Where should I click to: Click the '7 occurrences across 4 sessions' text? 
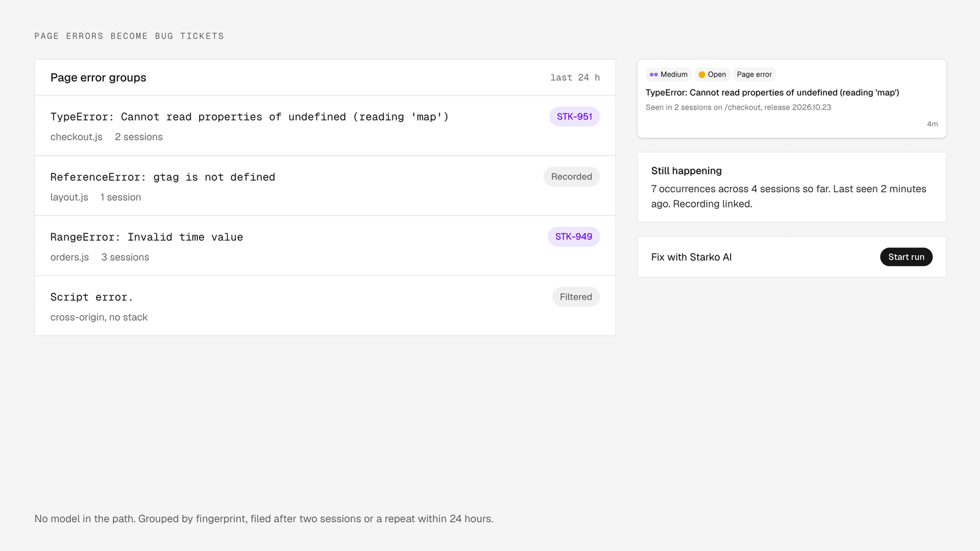pyautogui.click(x=789, y=197)
